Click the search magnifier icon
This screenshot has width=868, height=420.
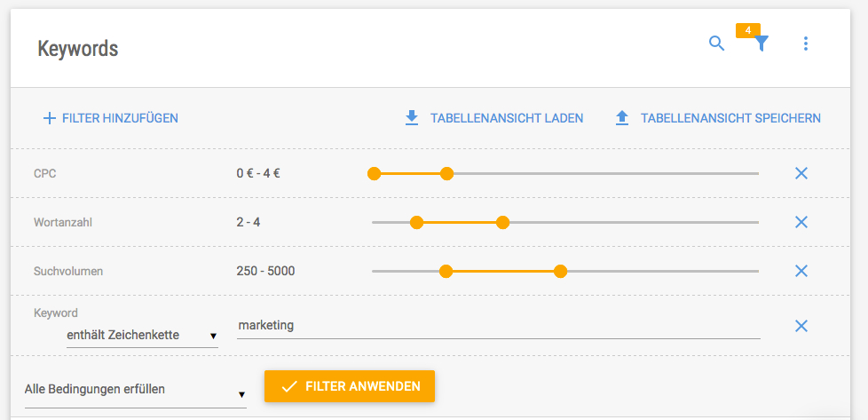(716, 43)
